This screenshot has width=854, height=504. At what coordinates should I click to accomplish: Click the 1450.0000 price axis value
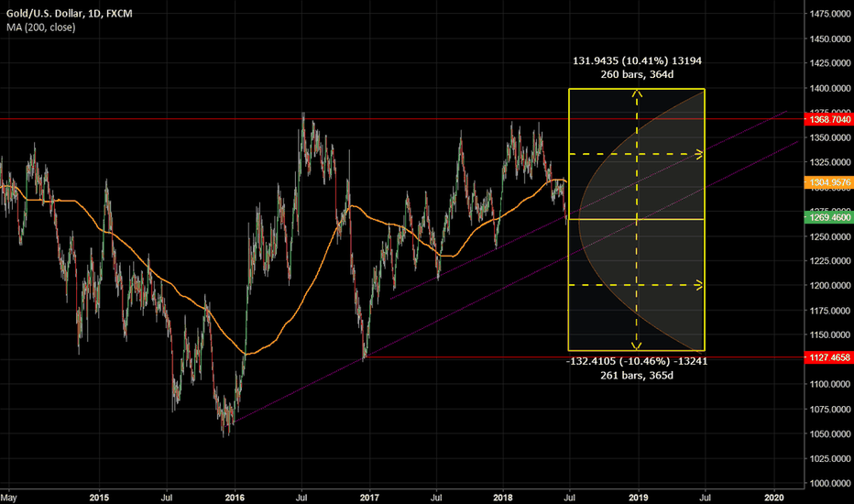point(830,38)
